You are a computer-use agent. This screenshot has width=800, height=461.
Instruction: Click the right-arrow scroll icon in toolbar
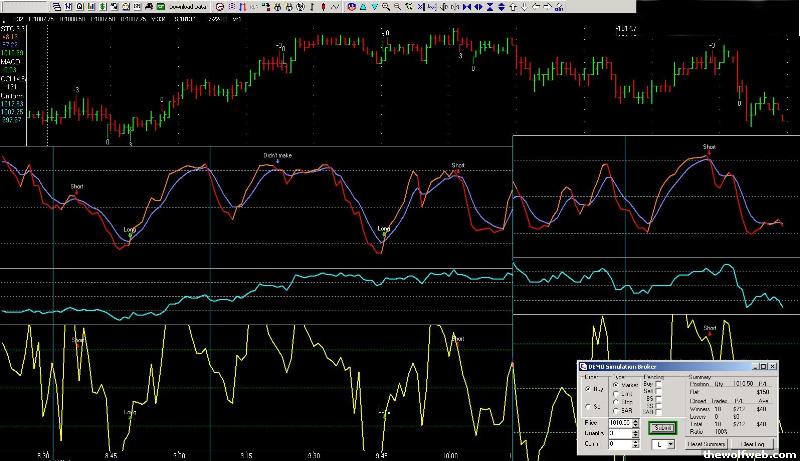click(546, 7)
